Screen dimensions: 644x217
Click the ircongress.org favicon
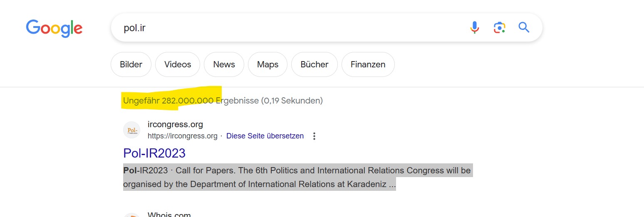pos(131,130)
